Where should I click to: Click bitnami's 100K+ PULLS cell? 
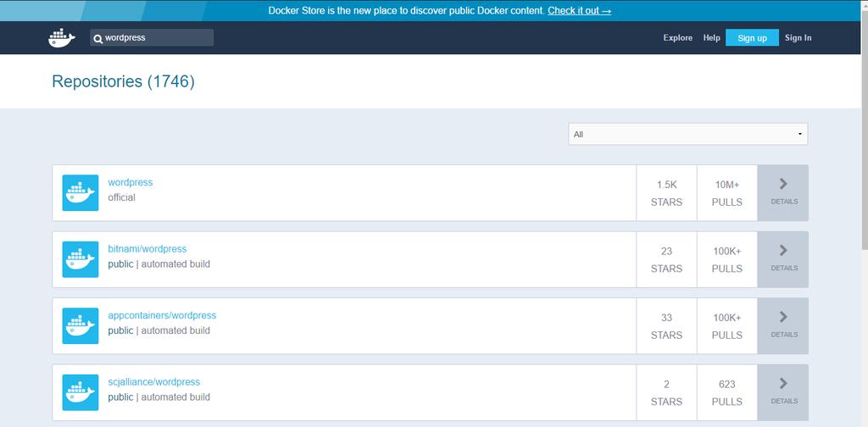(x=726, y=259)
